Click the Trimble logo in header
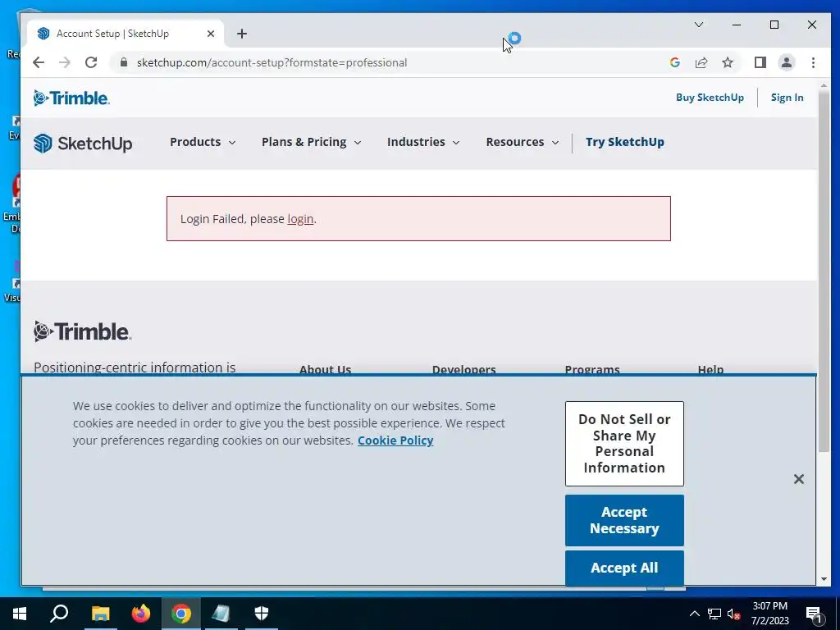 click(71, 98)
